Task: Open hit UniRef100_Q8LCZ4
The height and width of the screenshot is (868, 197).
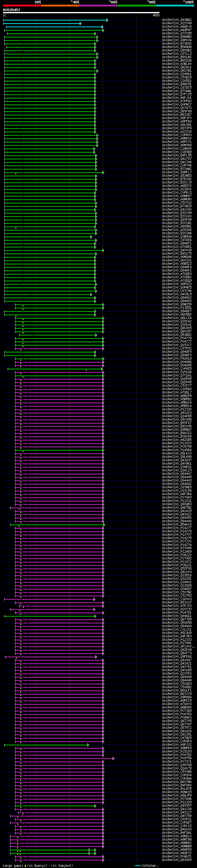Action: tap(177, 318)
